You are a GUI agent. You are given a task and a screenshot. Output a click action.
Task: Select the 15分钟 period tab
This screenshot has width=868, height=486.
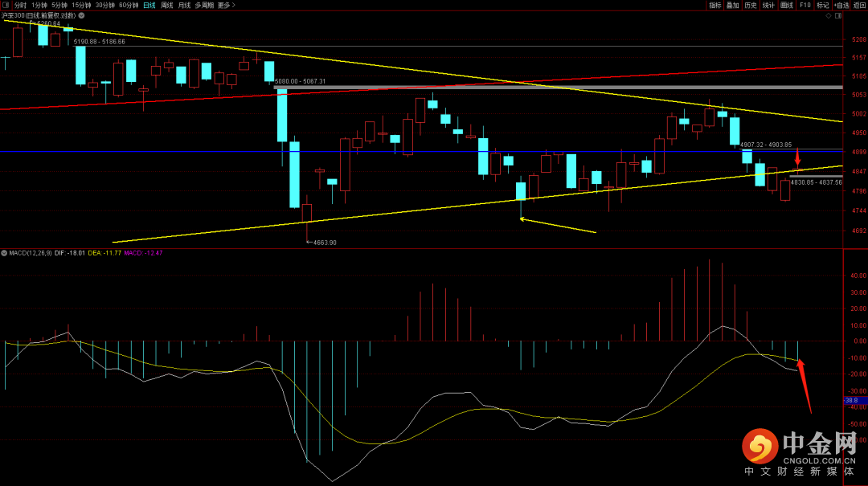click(x=81, y=5)
